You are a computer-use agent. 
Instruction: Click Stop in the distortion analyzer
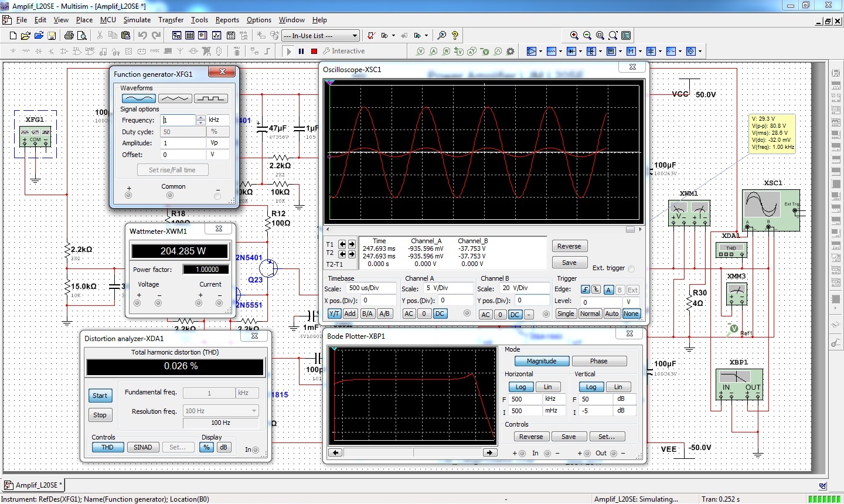pos(100,415)
